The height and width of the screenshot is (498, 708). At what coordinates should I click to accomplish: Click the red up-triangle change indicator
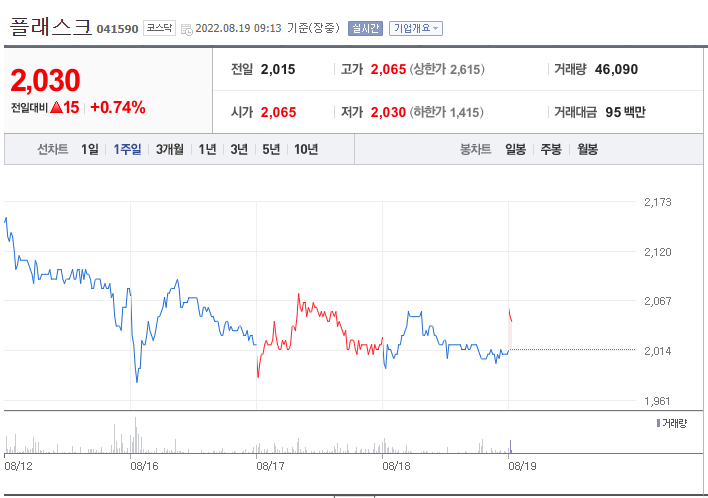point(56,107)
